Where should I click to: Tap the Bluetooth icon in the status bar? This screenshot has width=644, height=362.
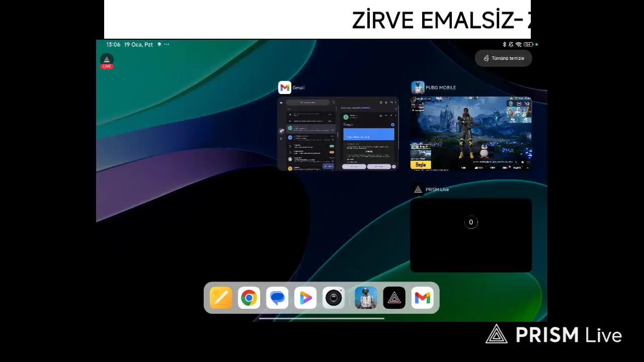pyautogui.click(x=505, y=45)
